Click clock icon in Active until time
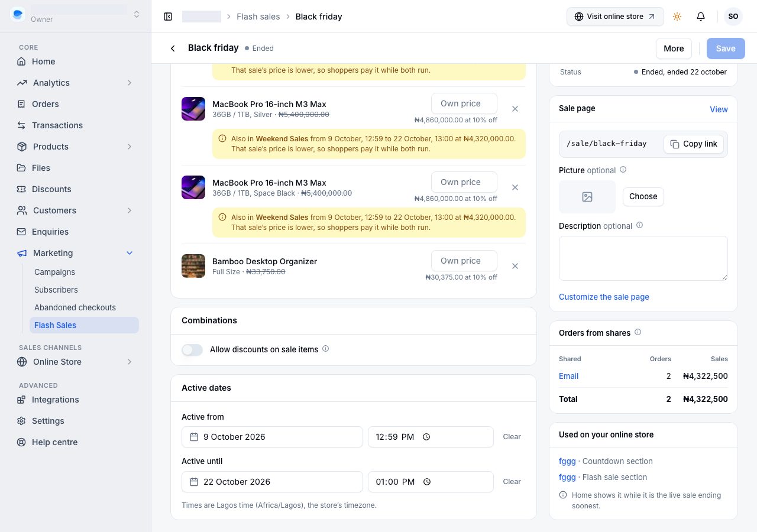The width and height of the screenshot is (757, 532). pos(426,482)
